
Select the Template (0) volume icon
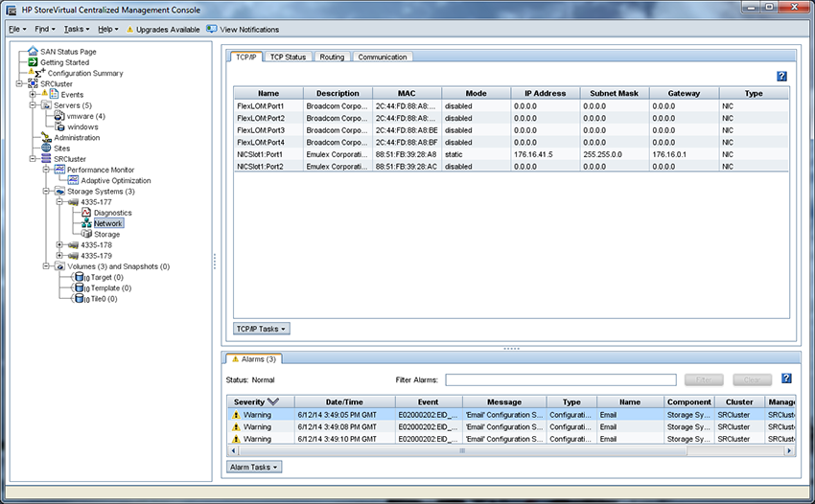pos(81,287)
